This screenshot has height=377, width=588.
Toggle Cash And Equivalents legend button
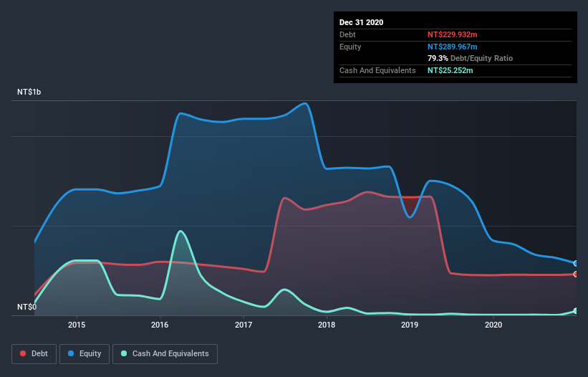[165, 354]
